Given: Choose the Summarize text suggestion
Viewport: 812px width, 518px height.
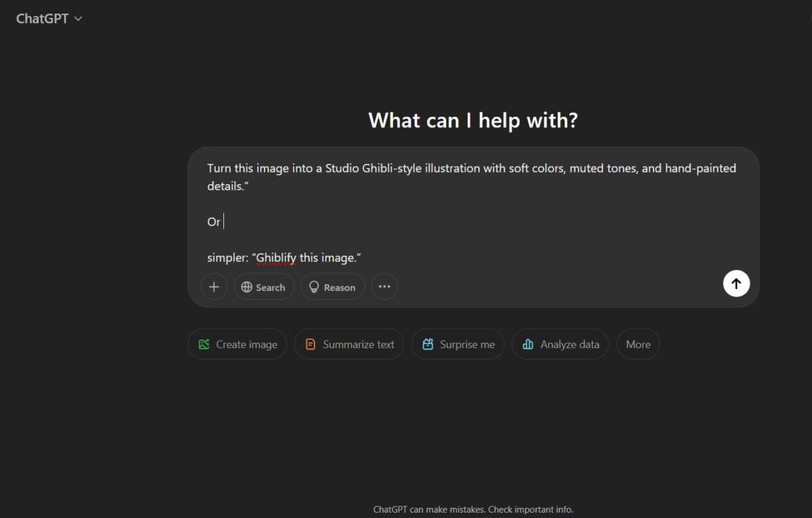Looking at the screenshot, I should 349,344.
